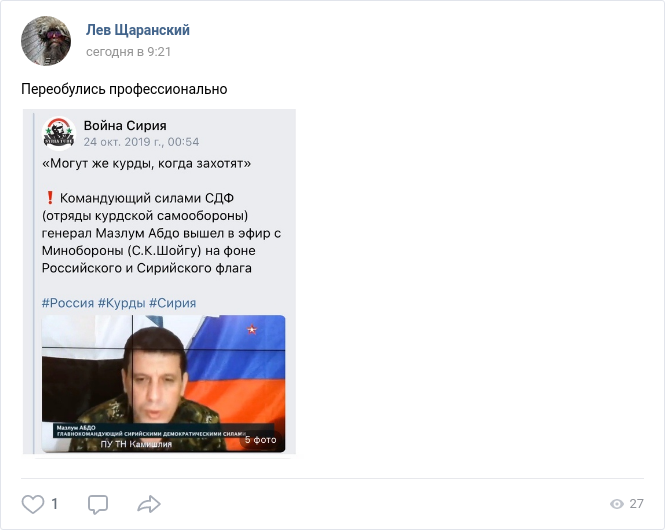The image size is (665, 530).
Task: Click the view count number 27
Action: coord(636,504)
